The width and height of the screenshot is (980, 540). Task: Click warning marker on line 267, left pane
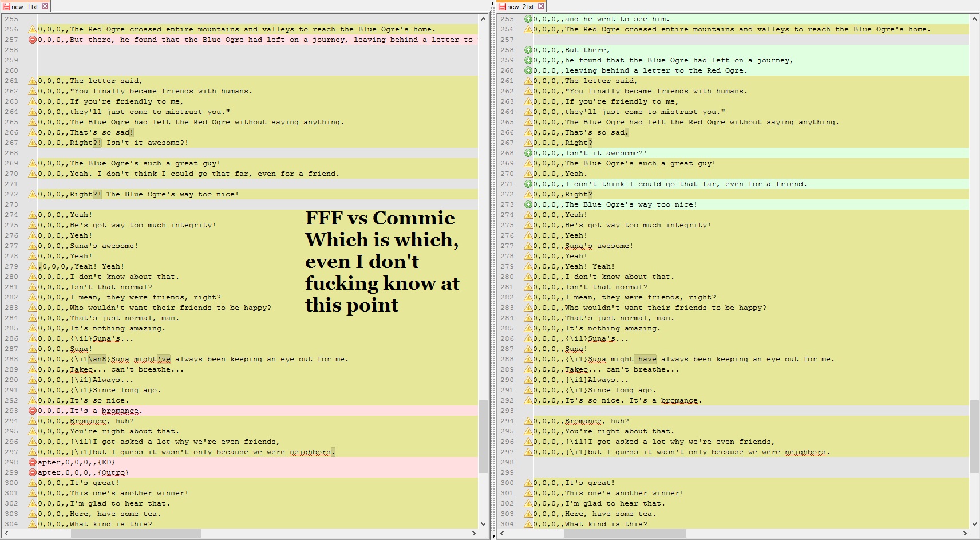coord(33,143)
